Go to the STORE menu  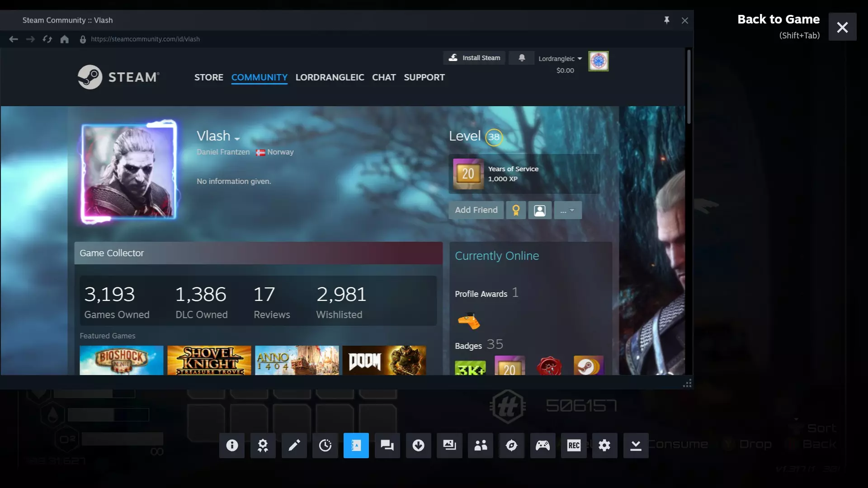[208, 77]
